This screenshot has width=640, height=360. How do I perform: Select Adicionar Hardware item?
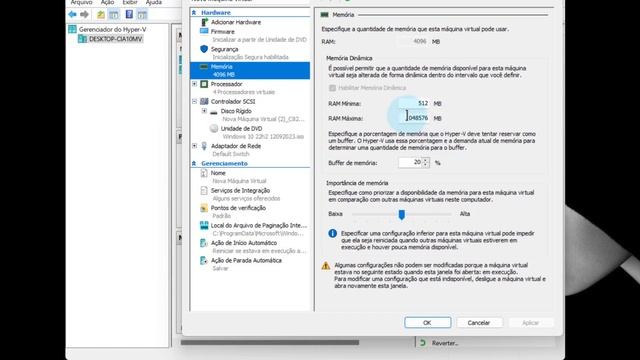(x=236, y=22)
